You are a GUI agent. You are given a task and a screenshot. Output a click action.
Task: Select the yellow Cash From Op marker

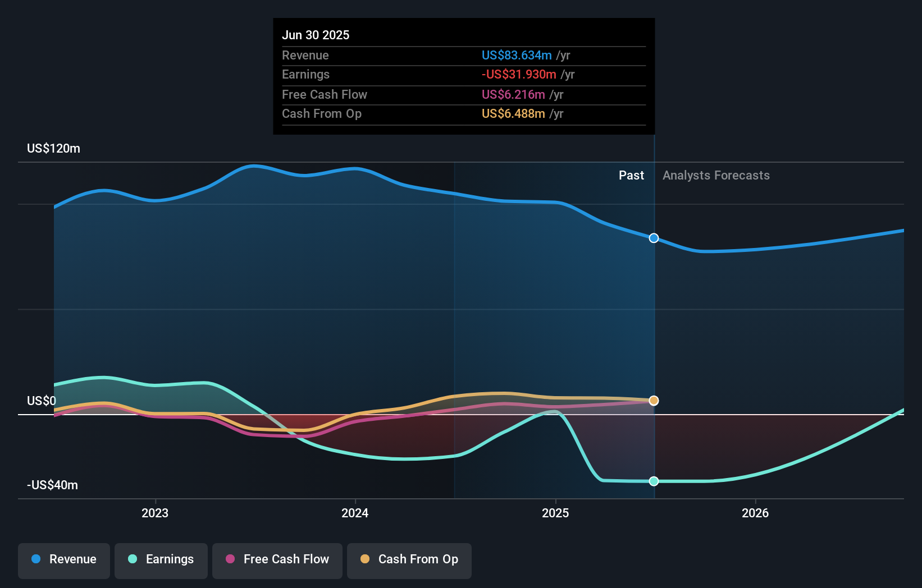coord(653,400)
